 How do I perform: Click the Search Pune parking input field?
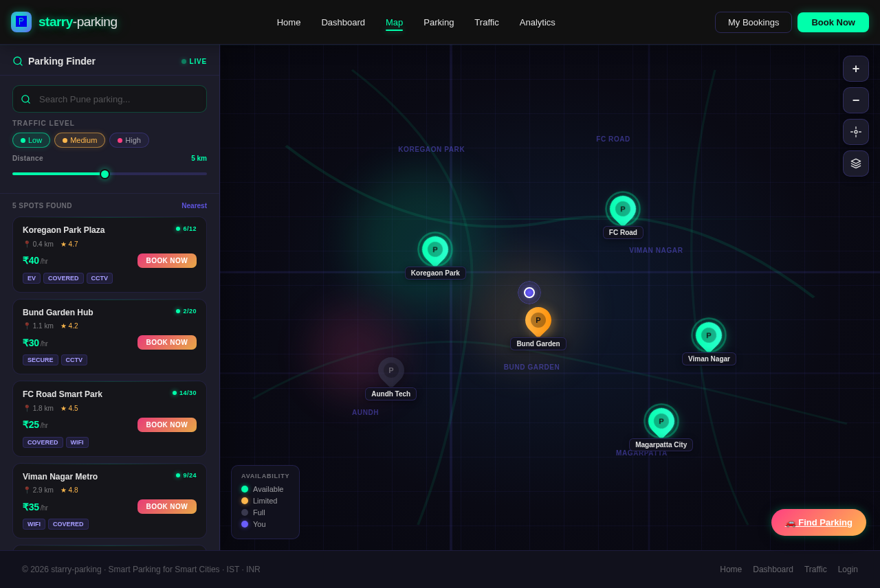coord(109,99)
